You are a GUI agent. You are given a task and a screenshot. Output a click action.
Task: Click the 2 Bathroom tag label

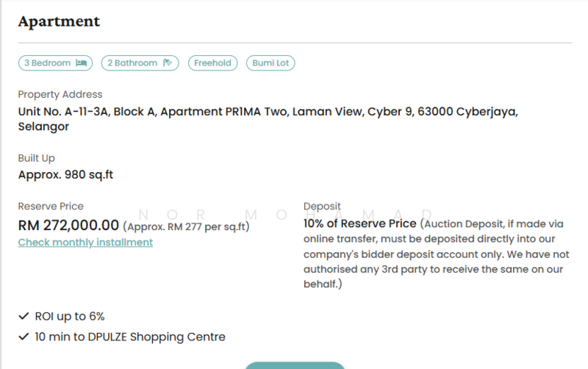tap(132, 63)
